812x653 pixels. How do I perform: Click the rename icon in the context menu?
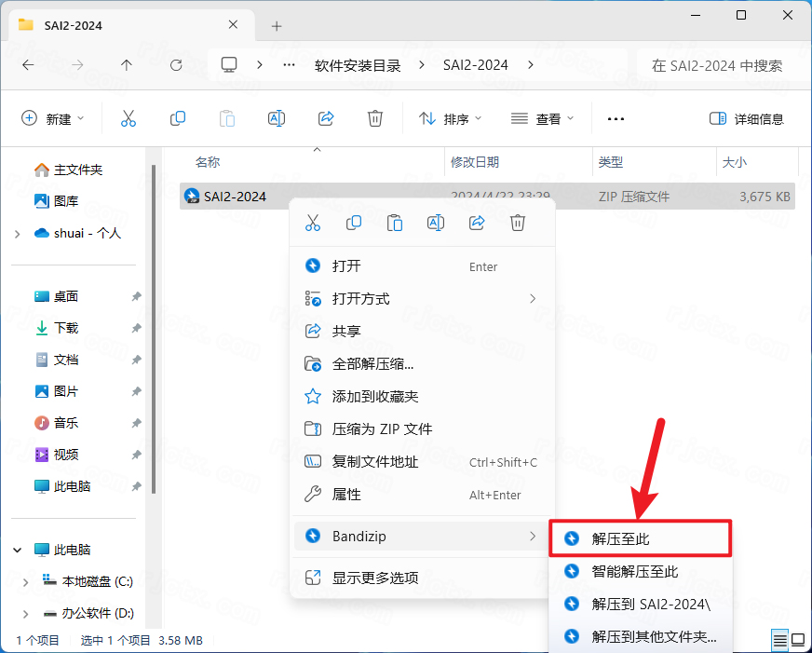coord(436,224)
